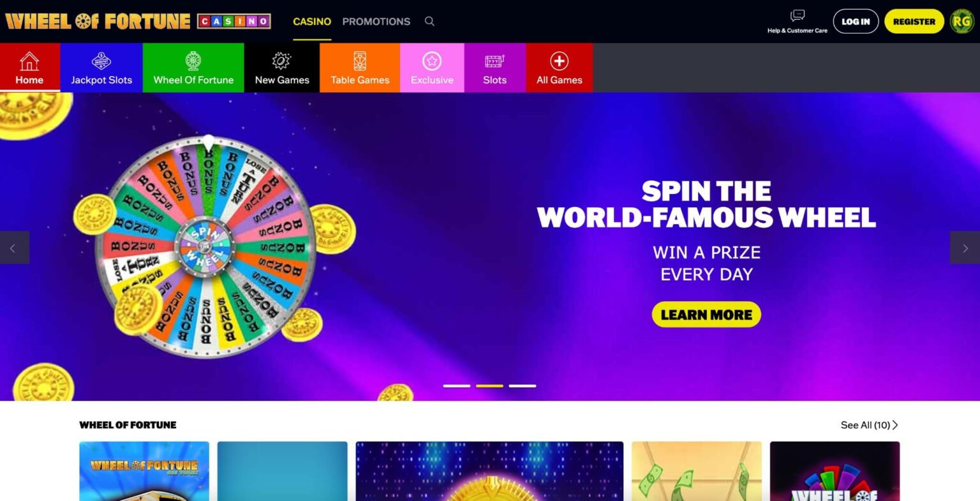
Task: Open the Wheel Of Fortune category icon
Action: (x=193, y=61)
